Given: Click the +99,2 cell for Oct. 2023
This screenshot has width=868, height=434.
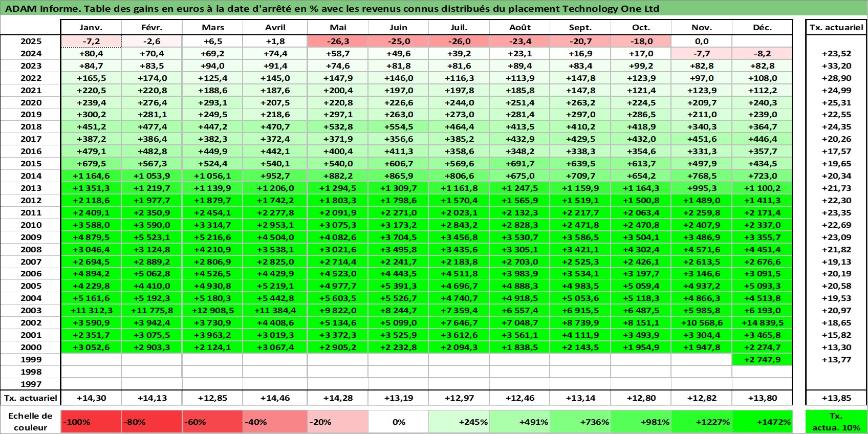Looking at the screenshot, I should click(x=641, y=66).
